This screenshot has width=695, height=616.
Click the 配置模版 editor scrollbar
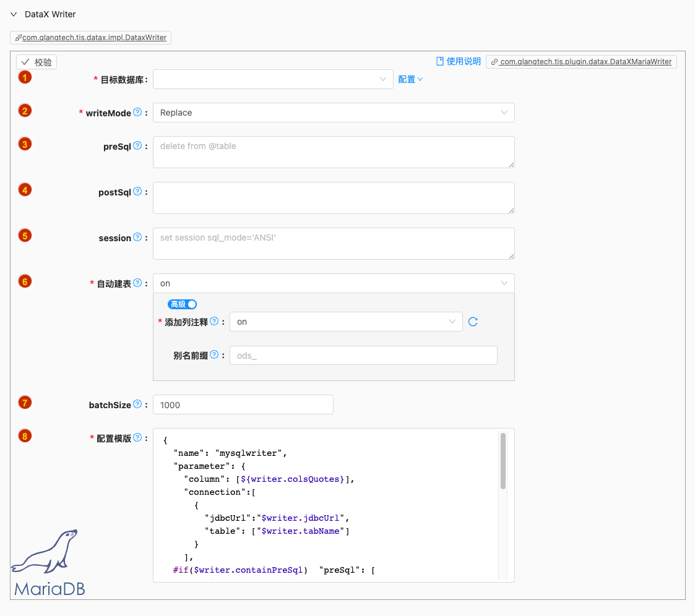pyautogui.click(x=503, y=461)
